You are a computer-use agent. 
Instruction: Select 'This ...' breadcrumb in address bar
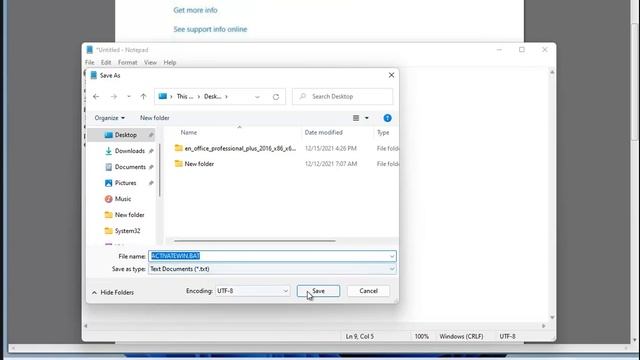(185, 97)
